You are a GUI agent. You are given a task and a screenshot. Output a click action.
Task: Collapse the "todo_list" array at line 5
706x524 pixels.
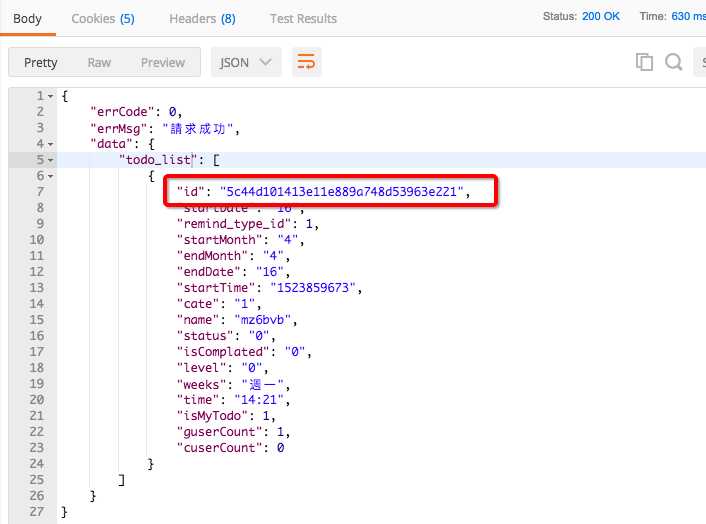[50, 160]
